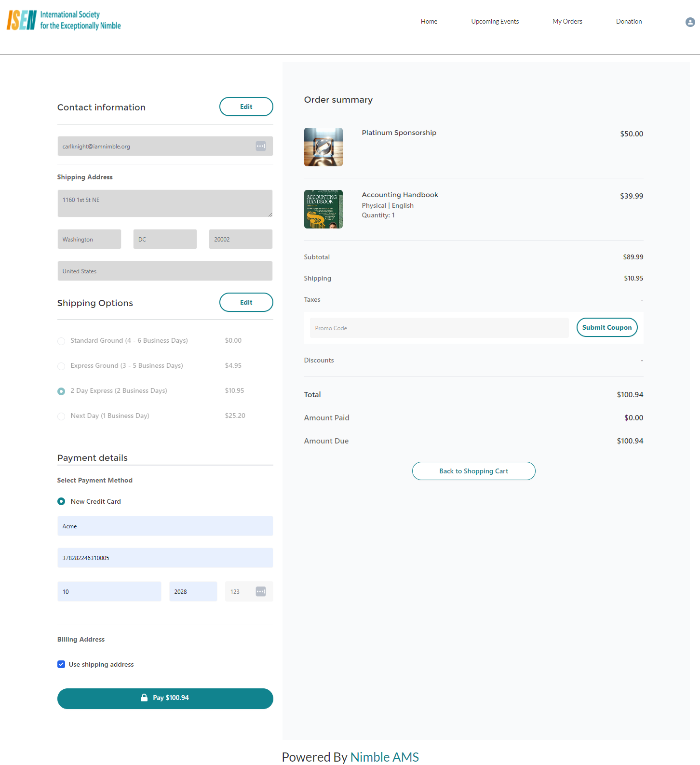Screen dimensions: 700x765
Task: Open the user profile account icon
Action: pyautogui.click(x=690, y=22)
